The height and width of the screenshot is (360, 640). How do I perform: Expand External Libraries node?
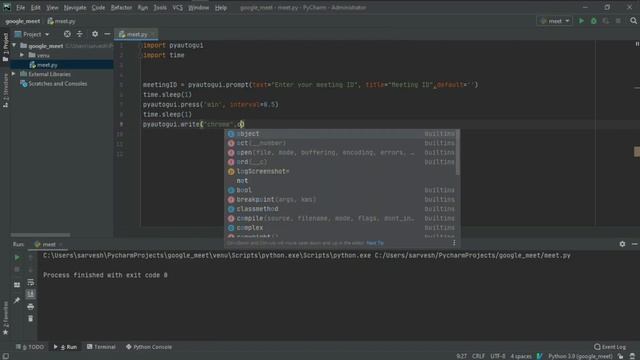click(14, 74)
